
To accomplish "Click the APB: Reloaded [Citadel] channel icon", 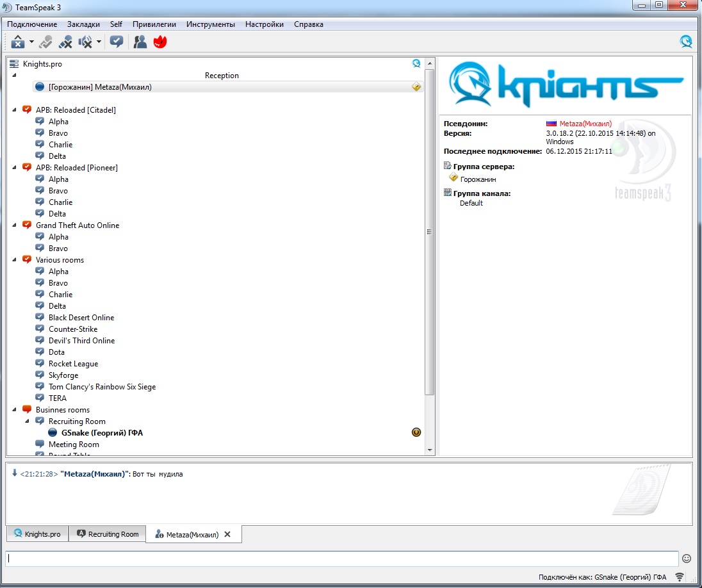I will (x=27, y=110).
